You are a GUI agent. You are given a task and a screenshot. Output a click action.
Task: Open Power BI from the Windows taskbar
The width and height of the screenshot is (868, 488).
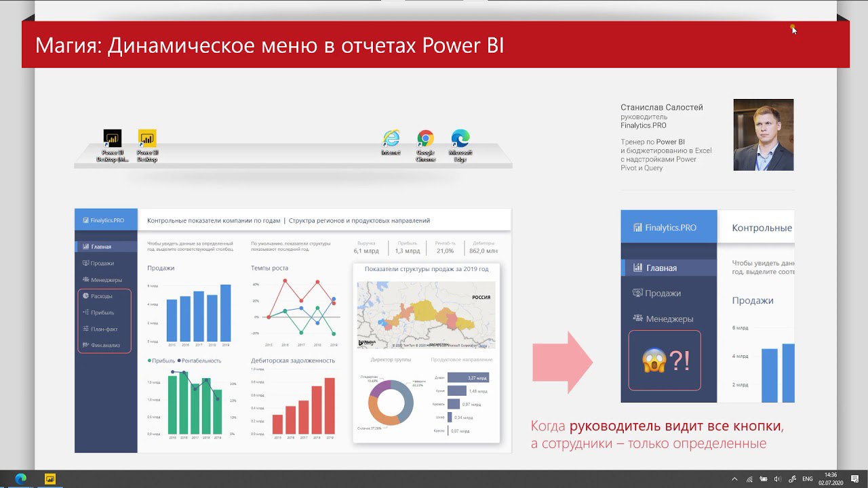[50, 479]
